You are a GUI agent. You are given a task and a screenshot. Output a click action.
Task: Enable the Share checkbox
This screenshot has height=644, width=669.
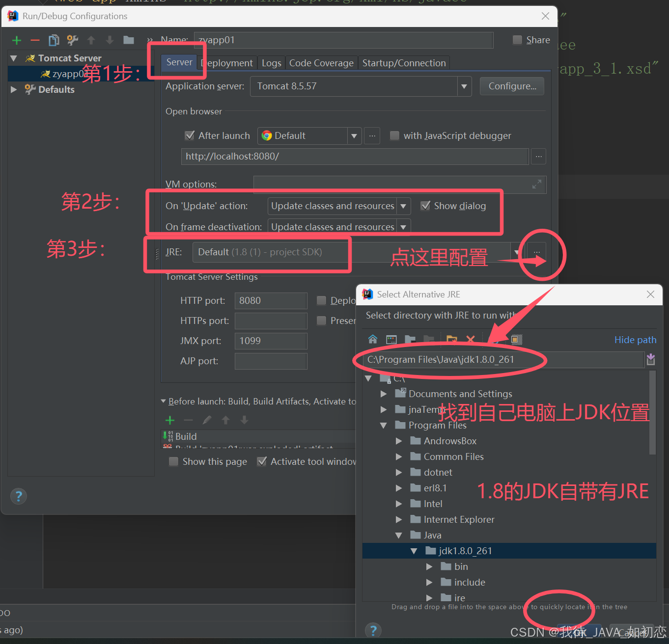(517, 40)
